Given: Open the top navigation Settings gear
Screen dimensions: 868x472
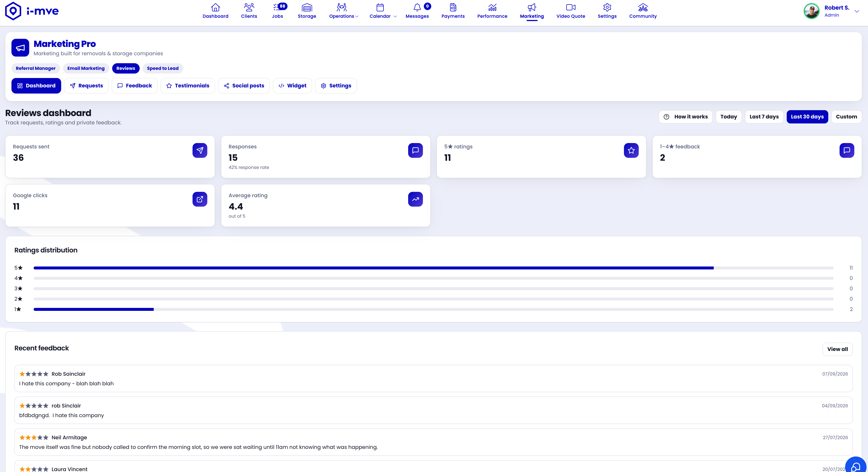Looking at the screenshot, I should [x=607, y=7].
